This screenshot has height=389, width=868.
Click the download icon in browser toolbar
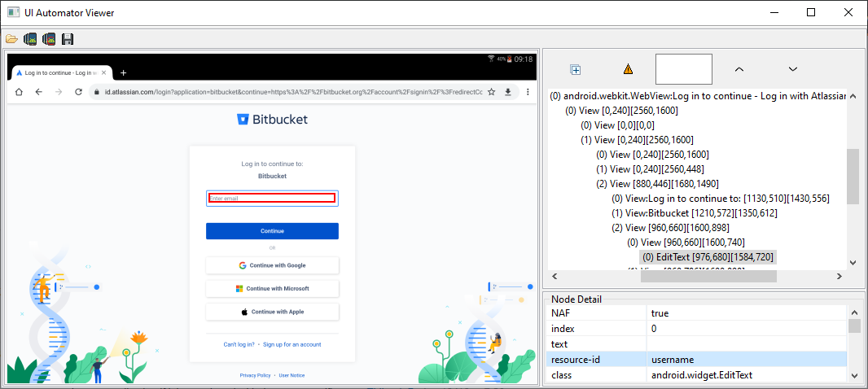coord(507,92)
